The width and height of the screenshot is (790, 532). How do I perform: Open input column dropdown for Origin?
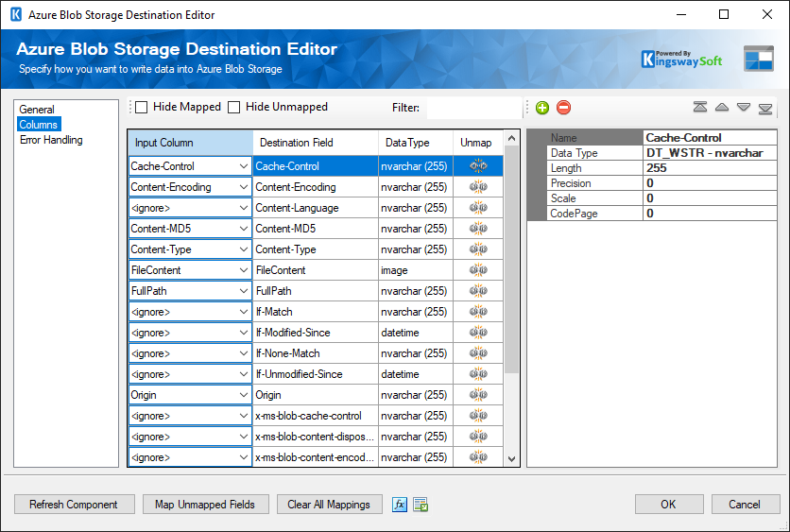244,395
